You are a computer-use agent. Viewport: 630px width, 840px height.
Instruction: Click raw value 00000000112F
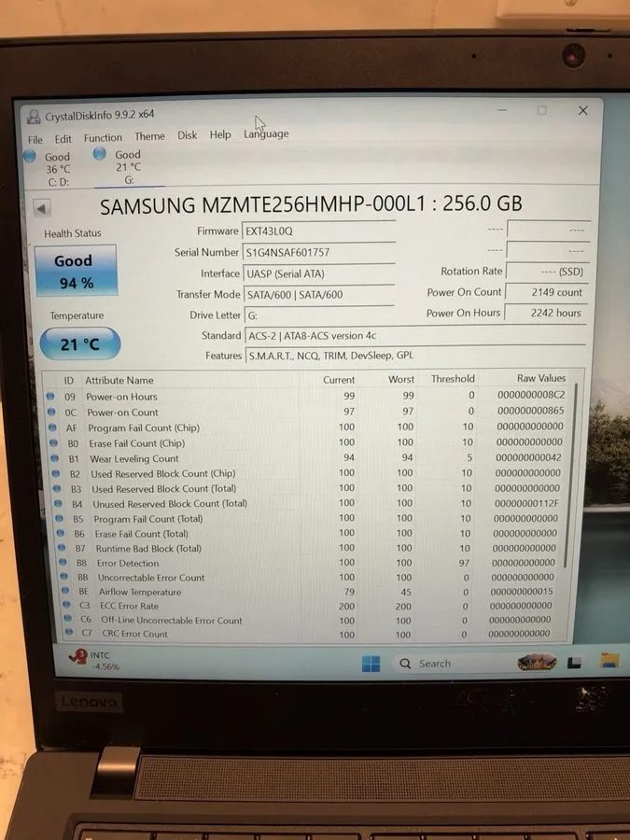click(526, 503)
